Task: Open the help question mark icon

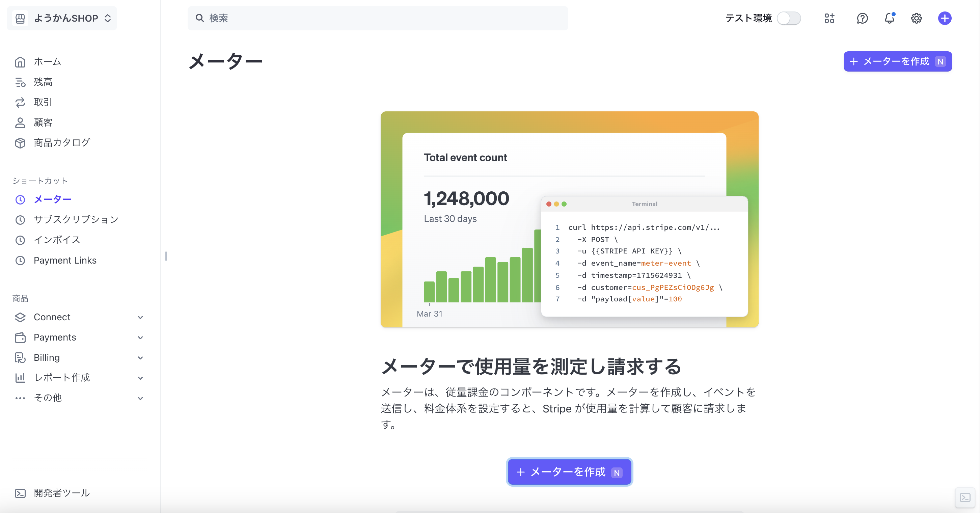Action: pyautogui.click(x=862, y=18)
